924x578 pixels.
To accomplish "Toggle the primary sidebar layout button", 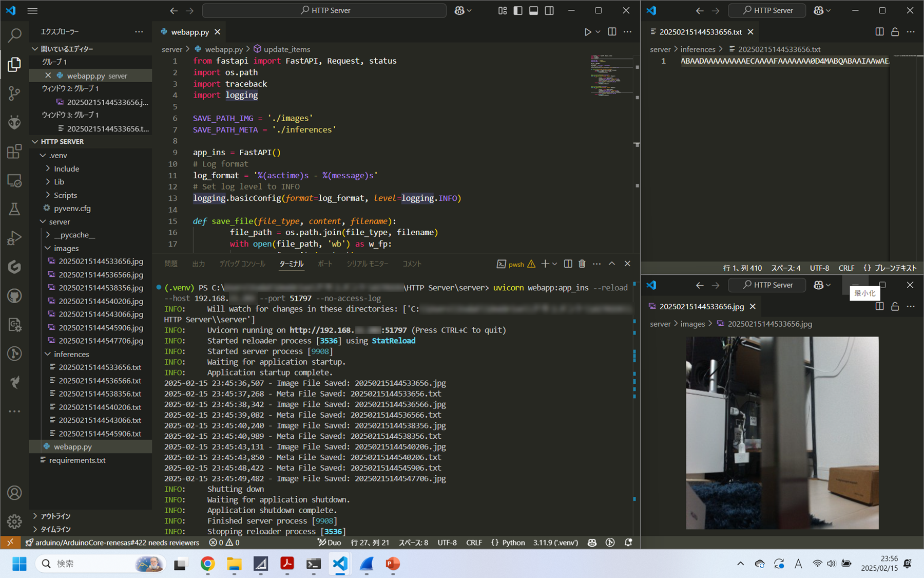I will click(x=518, y=10).
